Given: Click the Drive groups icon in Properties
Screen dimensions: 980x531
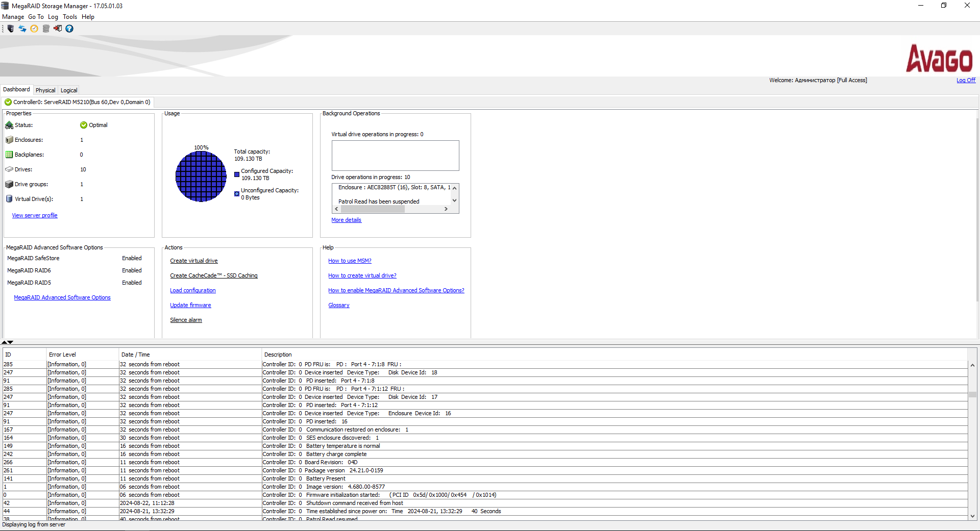Looking at the screenshot, I should point(9,184).
